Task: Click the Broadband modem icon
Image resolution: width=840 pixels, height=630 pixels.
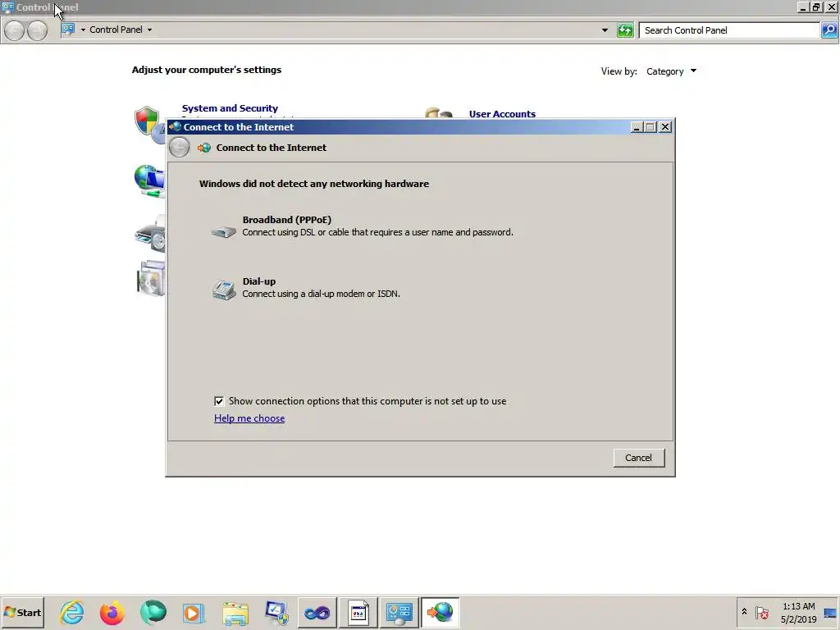Action: click(223, 231)
